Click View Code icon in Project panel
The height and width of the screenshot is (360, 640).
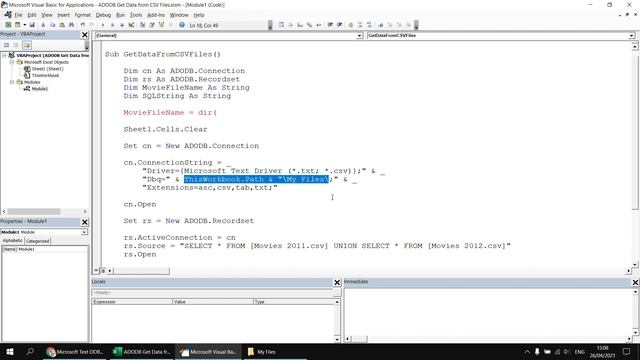coord(7,45)
